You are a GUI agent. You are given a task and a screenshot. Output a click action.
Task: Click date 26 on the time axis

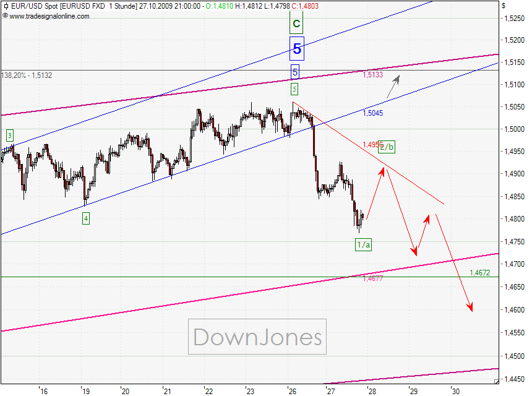(x=293, y=391)
